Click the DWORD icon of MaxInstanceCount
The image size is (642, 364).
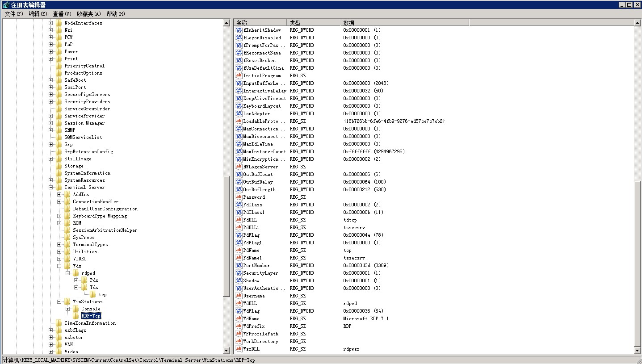[x=239, y=151]
